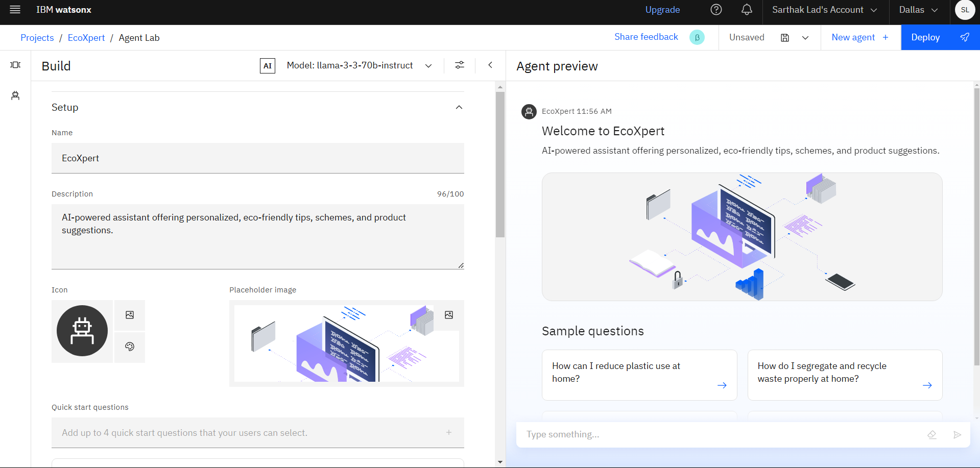The height and width of the screenshot is (468, 980).
Task: Click the quick start questions input
Action: click(258, 433)
